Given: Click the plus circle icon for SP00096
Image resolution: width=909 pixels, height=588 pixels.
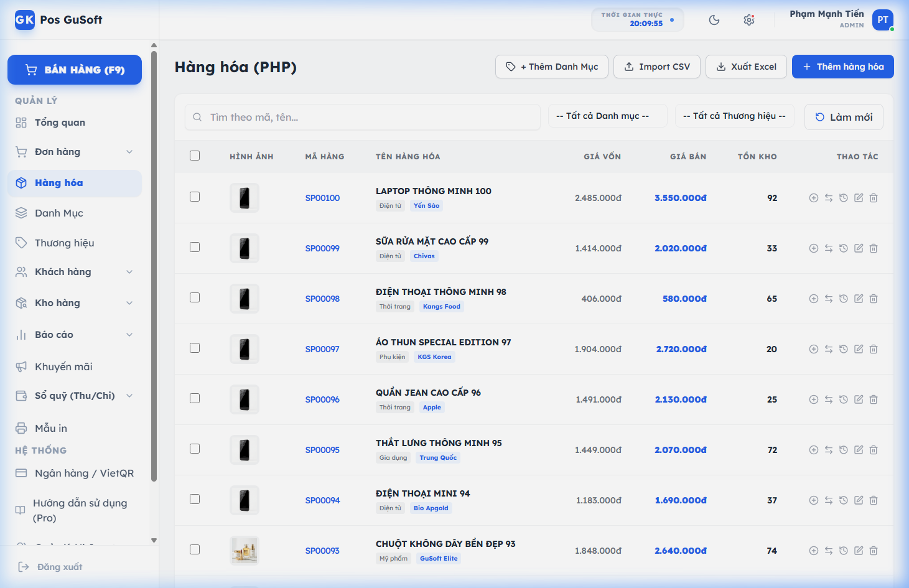Looking at the screenshot, I should (x=814, y=399).
